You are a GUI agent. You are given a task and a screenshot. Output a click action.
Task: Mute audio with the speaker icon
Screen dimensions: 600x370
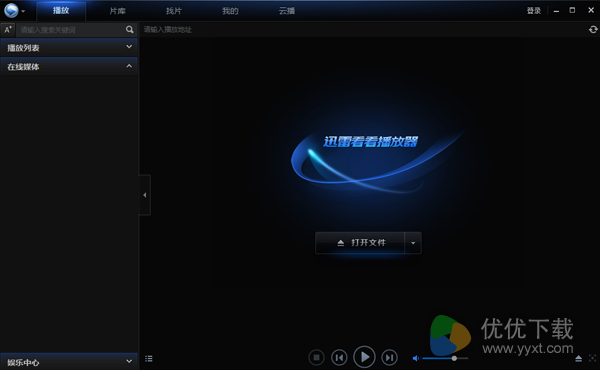[x=416, y=359]
